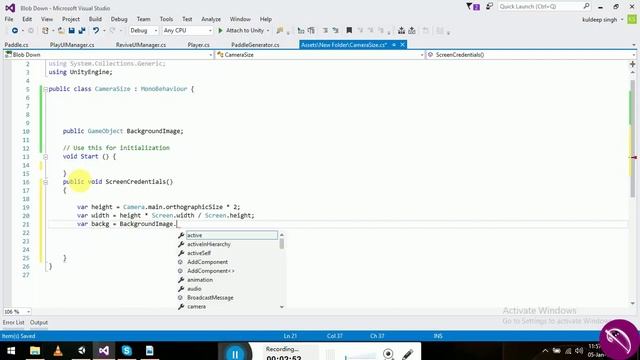Open the Undo history dropdown arrow
This screenshot has height=360, width=640.
coord(104,31)
